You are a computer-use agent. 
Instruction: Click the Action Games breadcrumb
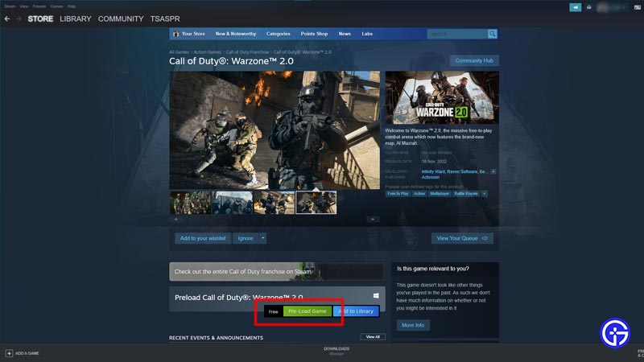(207, 52)
